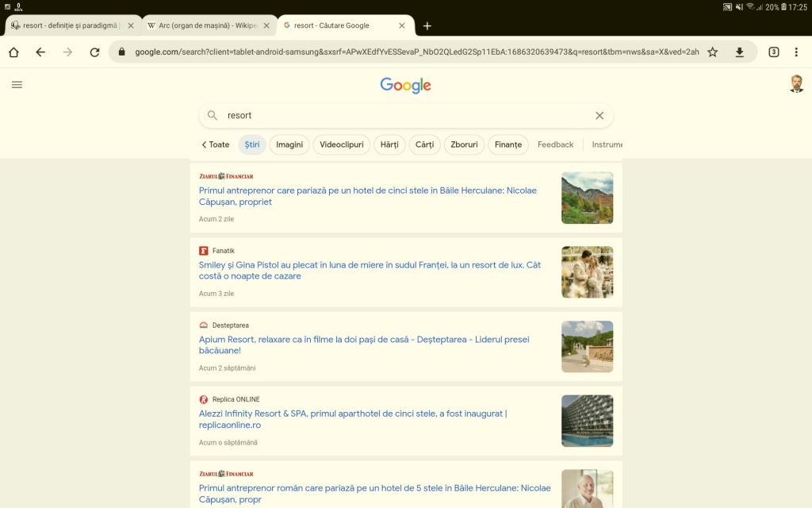Close the resort definition tab
812x508 pixels.
[x=131, y=25]
